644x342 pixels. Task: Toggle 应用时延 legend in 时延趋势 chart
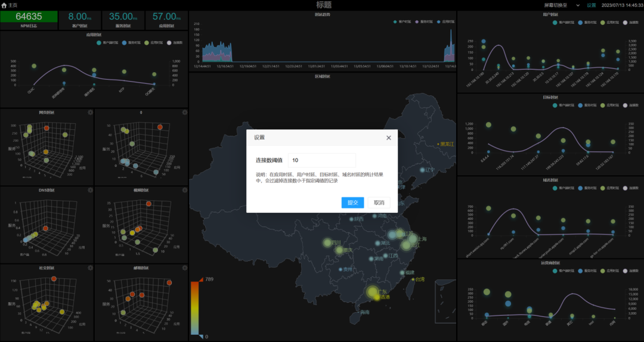tap(445, 22)
